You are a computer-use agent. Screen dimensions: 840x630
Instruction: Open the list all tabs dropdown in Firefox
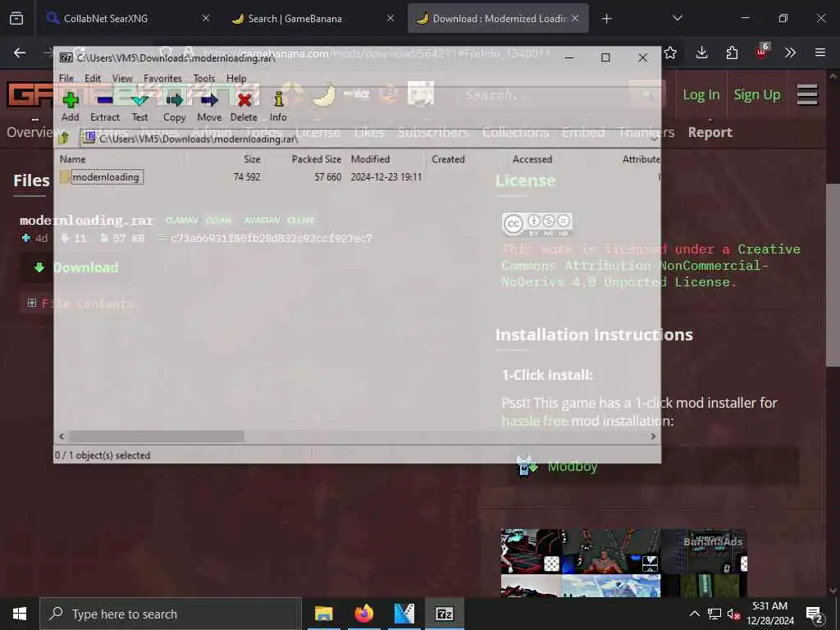coord(677,18)
